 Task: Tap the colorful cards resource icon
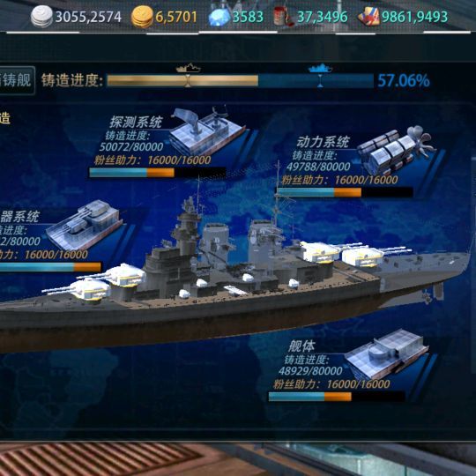[x=368, y=17]
